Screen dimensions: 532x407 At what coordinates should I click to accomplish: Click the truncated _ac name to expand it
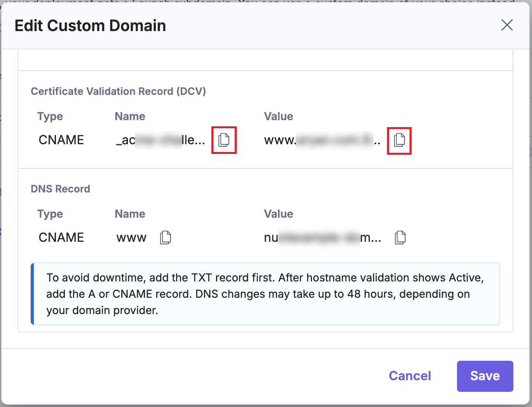click(x=159, y=140)
